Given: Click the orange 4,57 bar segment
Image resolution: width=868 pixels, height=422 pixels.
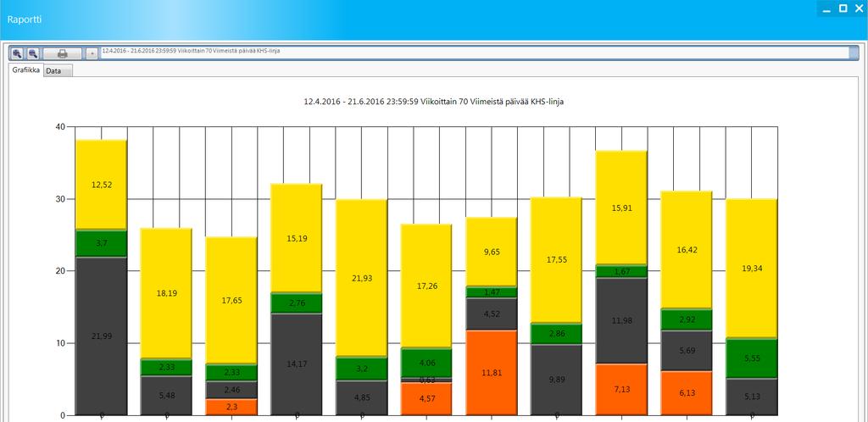Looking at the screenshot, I should point(426,399).
